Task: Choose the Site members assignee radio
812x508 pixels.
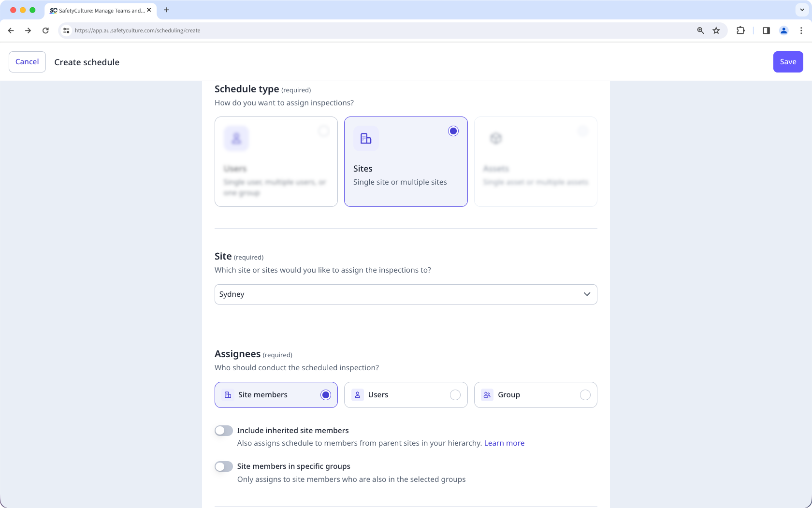Action: point(326,395)
